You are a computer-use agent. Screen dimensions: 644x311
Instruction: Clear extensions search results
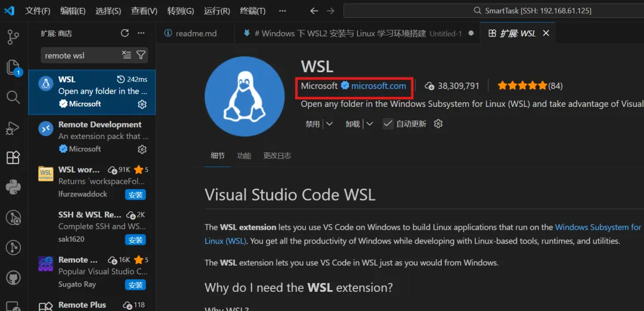(126, 55)
